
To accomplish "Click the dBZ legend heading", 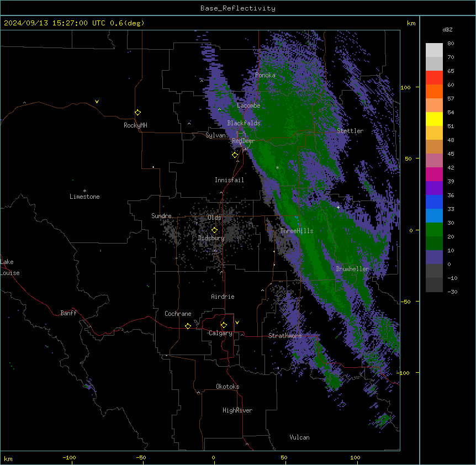I will coord(447,29).
